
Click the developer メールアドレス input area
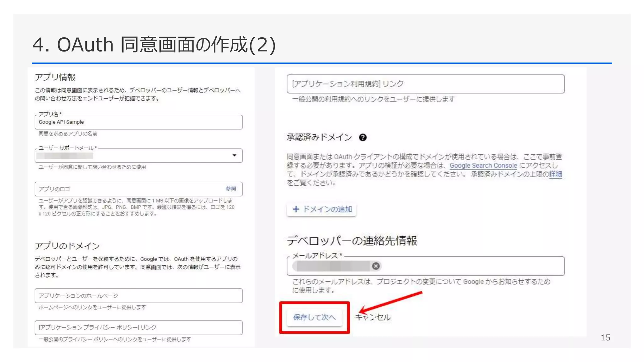pos(472,266)
